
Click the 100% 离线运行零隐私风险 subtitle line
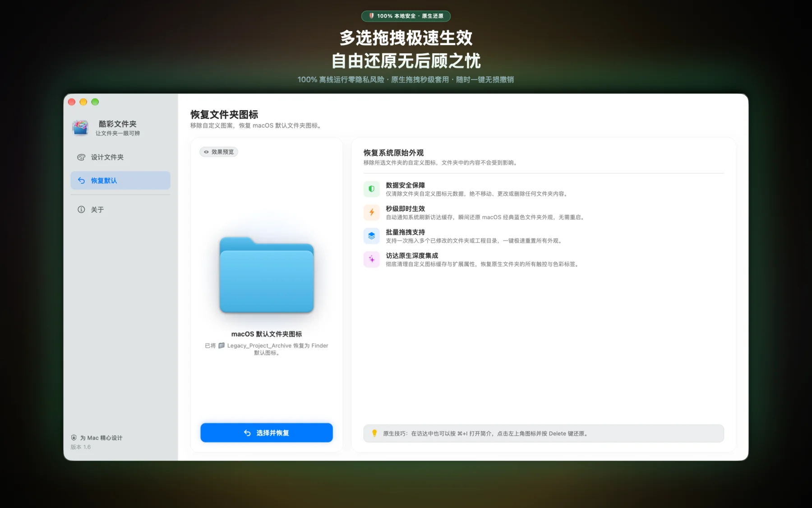(x=406, y=79)
